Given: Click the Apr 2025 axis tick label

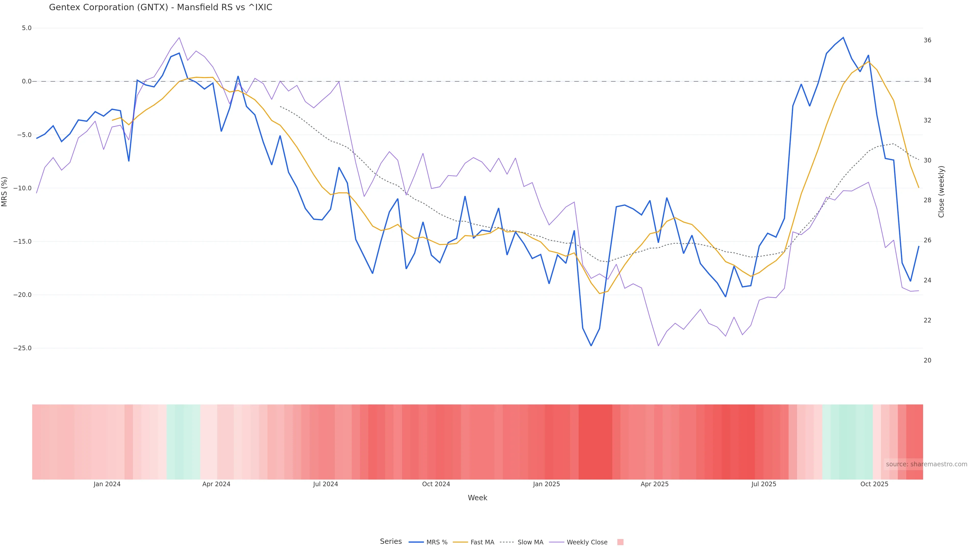Looking at the screenshot, I should [654, 484].
